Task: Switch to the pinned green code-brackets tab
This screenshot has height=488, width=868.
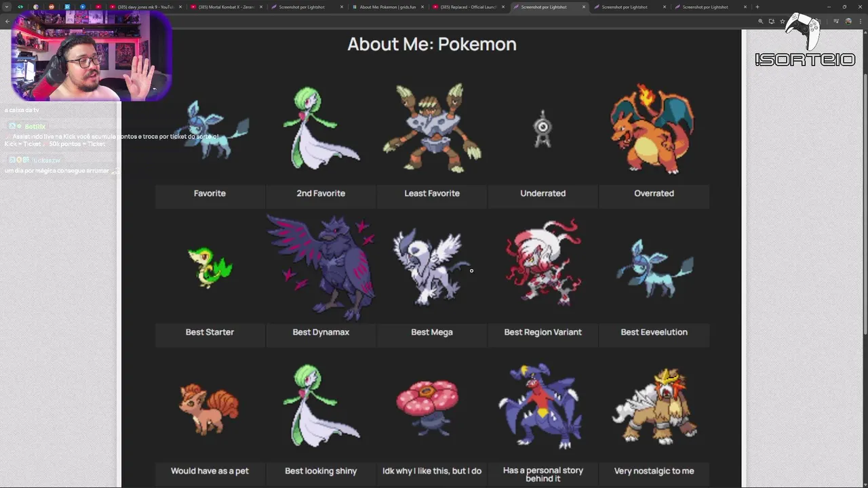Action: coord(20,7)
